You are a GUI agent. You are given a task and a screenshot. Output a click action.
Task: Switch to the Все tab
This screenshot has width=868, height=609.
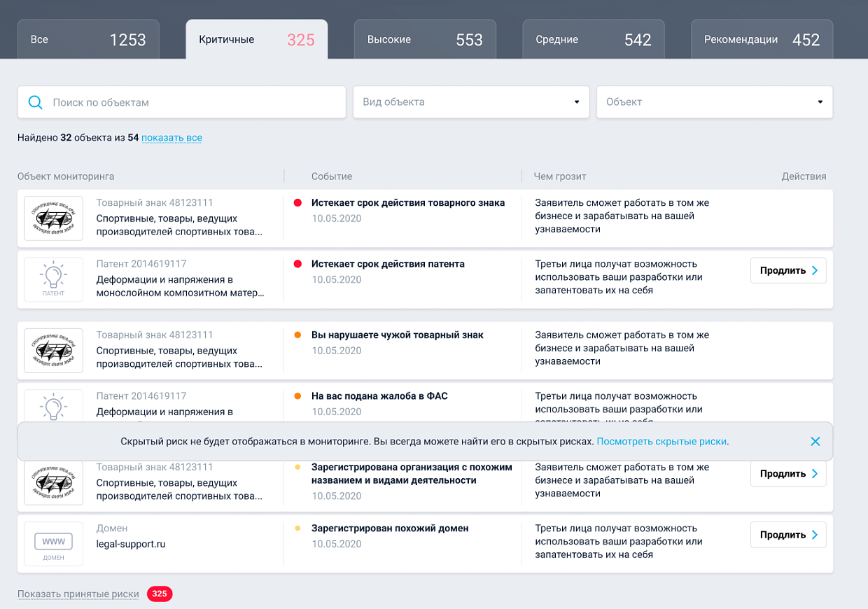click(87, 39)
